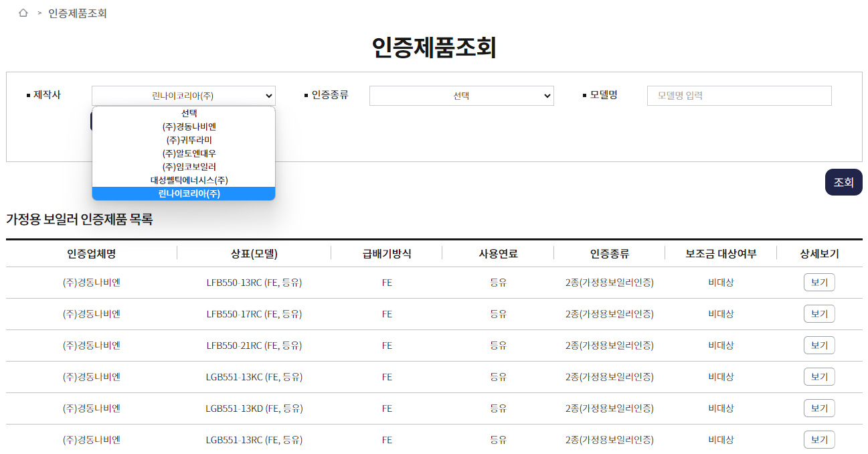Click the home icon in the breadcrumb
This screenshot has height=454, width=868.
click(x=24, y=11)
